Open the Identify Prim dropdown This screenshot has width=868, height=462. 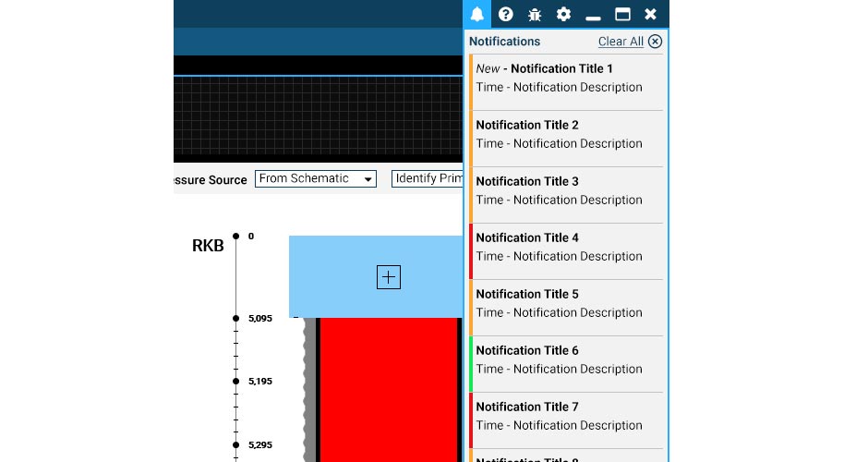click(428, 179)
